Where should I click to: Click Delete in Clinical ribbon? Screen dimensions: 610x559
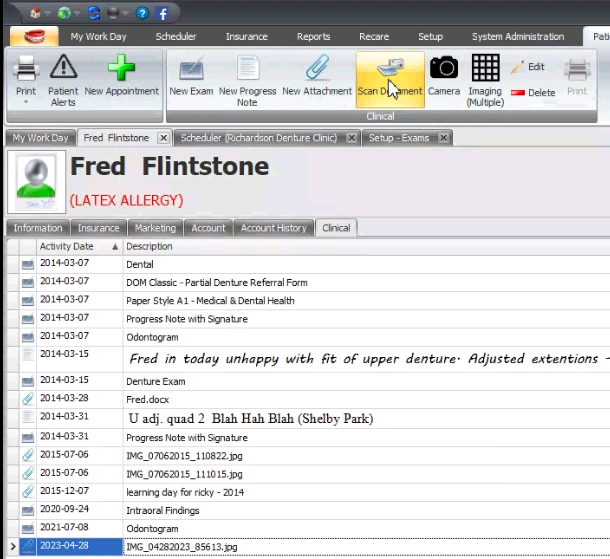(x=533, y=93)
